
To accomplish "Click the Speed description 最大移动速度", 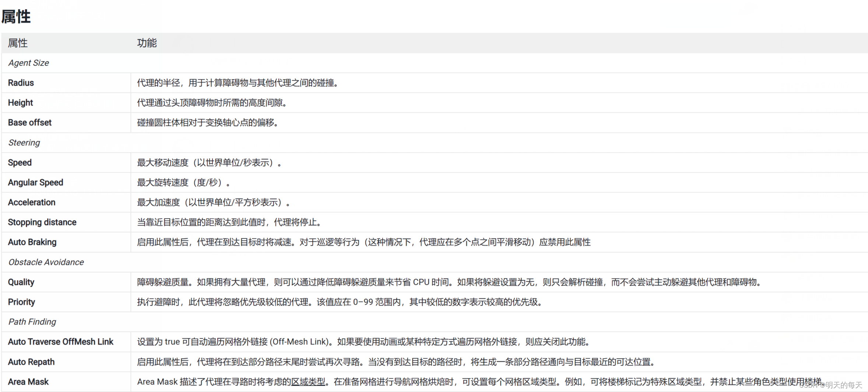I will 210,162.
